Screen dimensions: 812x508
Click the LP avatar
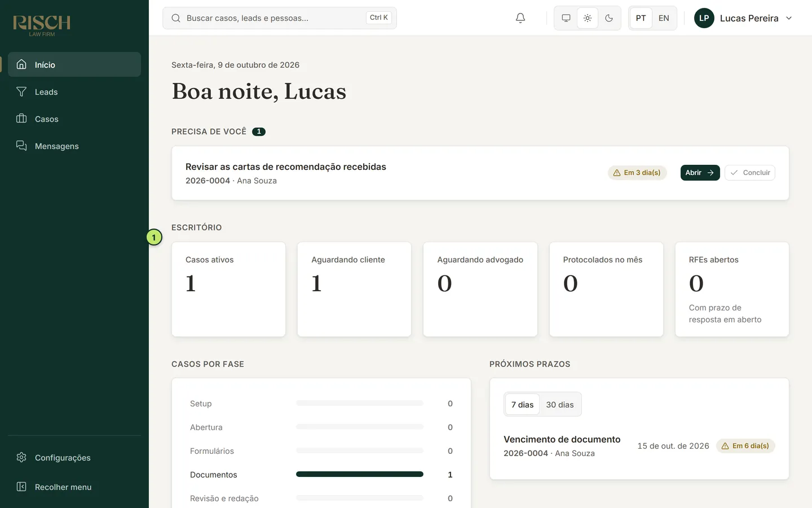[704, 18]
